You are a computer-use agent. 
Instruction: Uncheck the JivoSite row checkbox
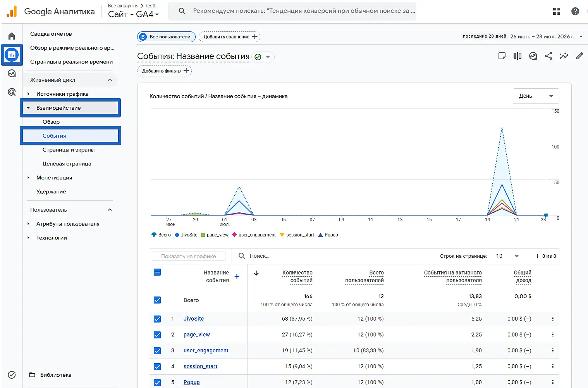click(x=157, y=319)
